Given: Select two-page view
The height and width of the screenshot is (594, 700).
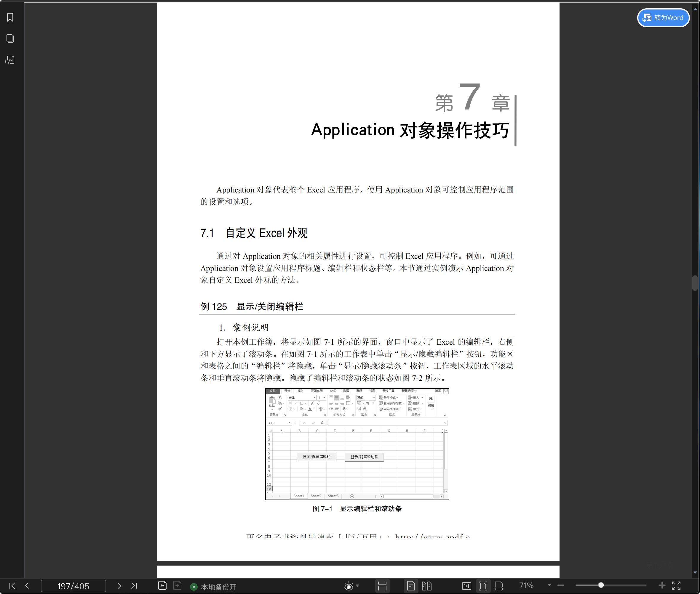Looking at the screenshot, I should click(x=427, y=586).
